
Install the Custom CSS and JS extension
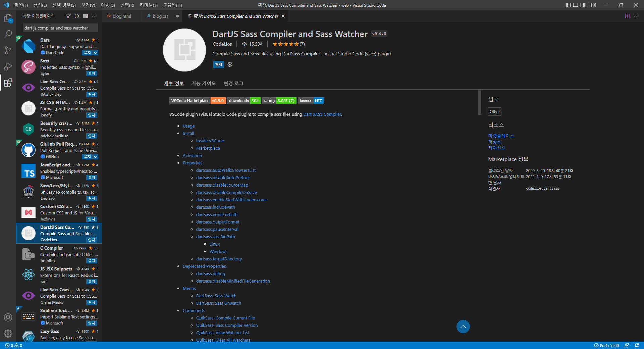(x=92, y=219)
